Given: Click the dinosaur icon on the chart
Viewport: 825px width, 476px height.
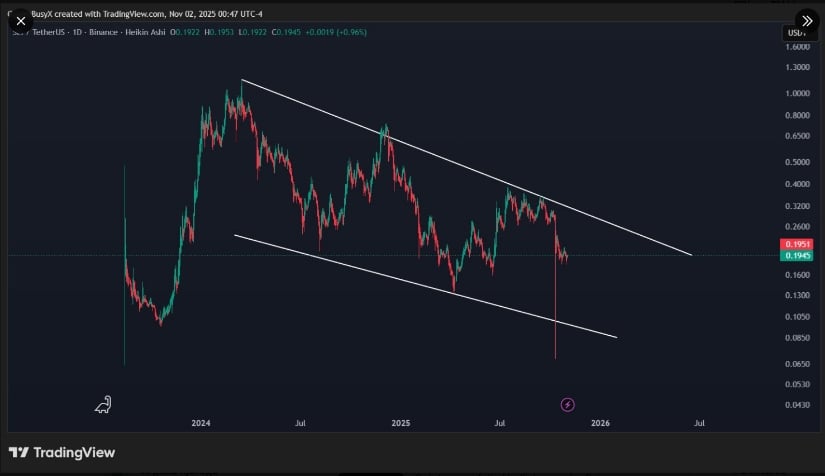Looking at the screenshot, I should (103, 404).
